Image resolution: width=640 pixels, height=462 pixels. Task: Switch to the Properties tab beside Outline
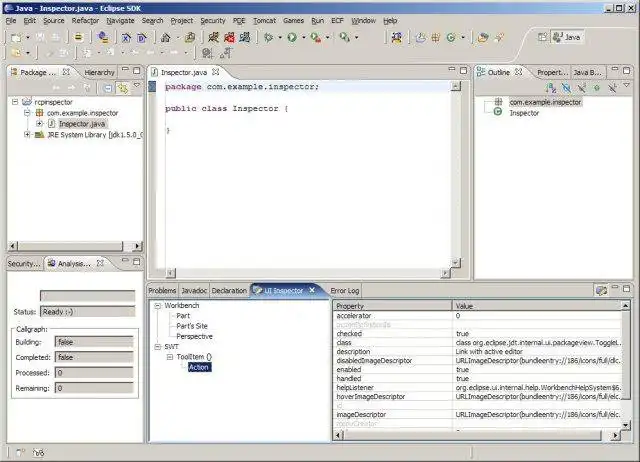click(x=551, y=72)
